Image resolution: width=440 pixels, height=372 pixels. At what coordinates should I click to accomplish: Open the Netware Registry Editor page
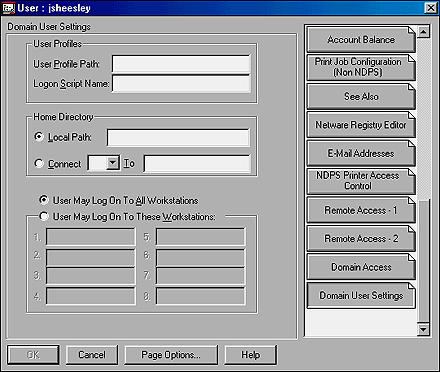point(361,125)
